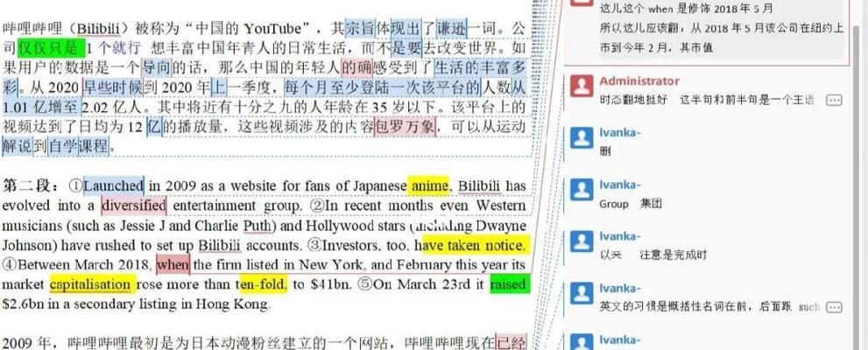Expand the truncated Administrator comment via ellipsis
Image resolution: width=868 pixels, height=350 pixels.
834,100
